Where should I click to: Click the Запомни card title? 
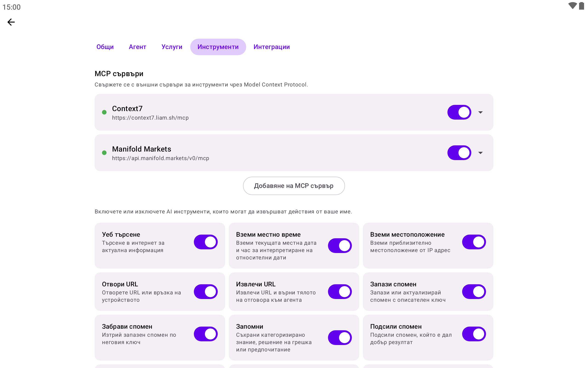pos(249,327)
